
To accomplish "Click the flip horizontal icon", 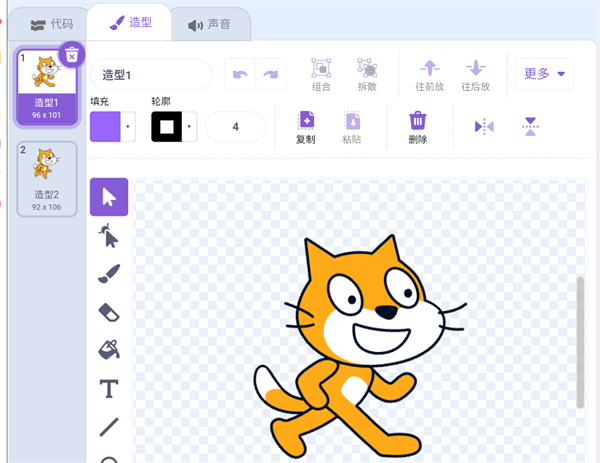I will 484,126.
